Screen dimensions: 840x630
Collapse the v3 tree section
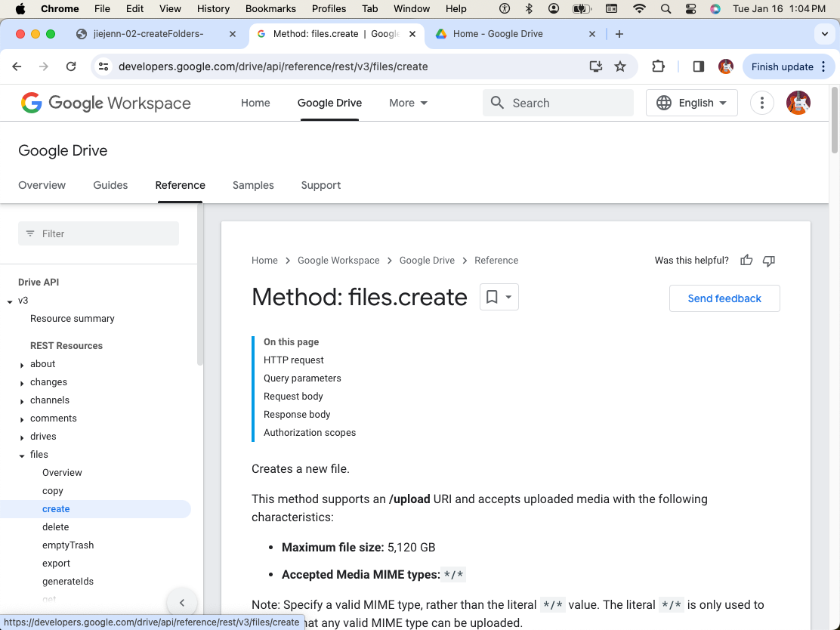pos(10,301)
